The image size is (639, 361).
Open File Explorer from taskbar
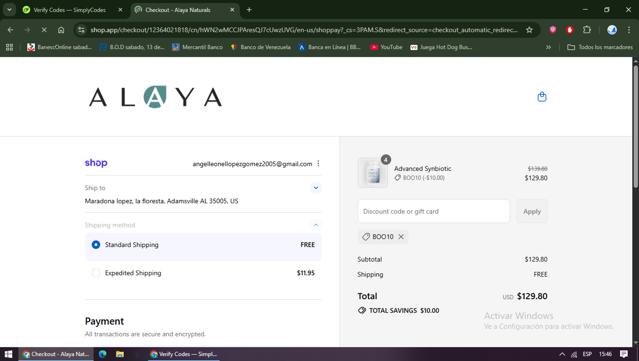point(120,354)
